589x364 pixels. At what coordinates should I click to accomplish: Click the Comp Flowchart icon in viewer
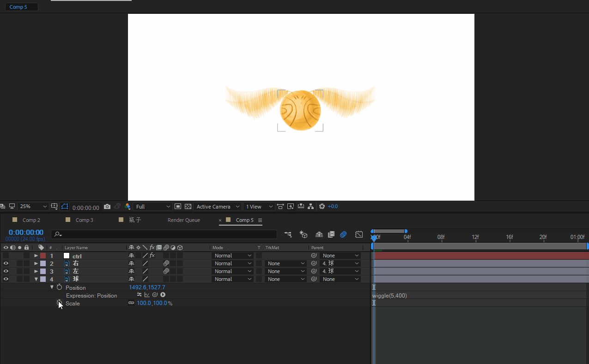[x=311, y=207]
